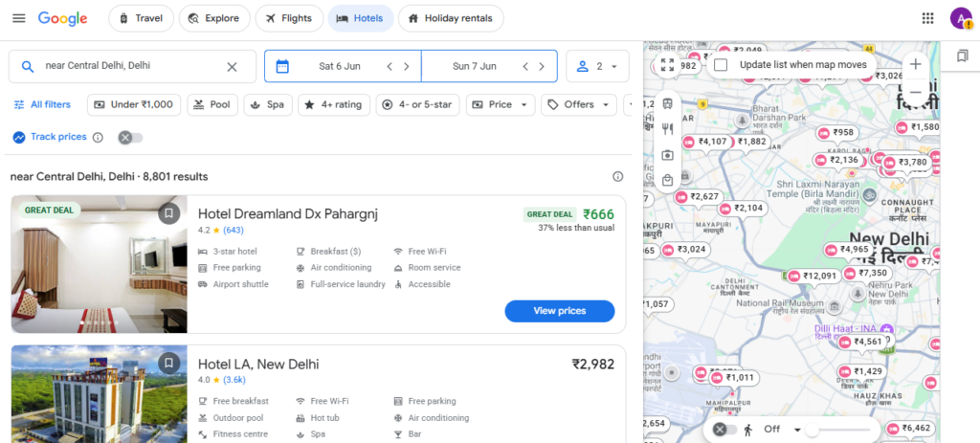Open All filters panel

(x=42, y=105)
